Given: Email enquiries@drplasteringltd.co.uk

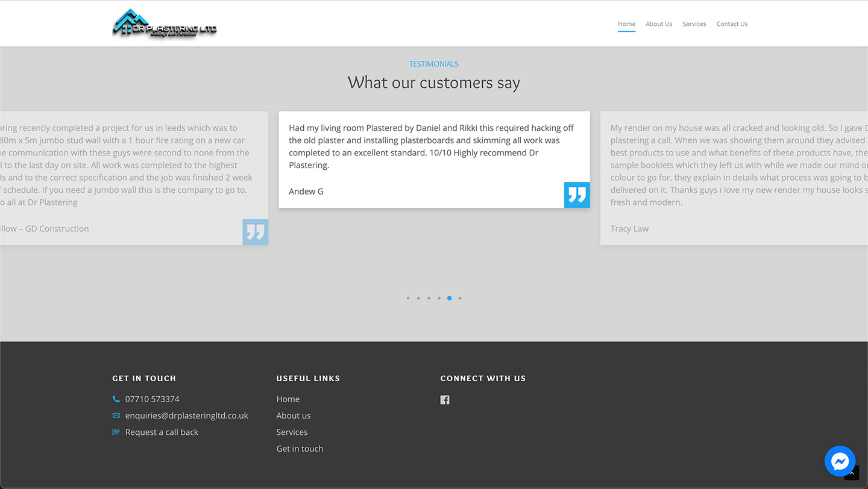Looking at the screenshot, I should (x=187, y=416).
